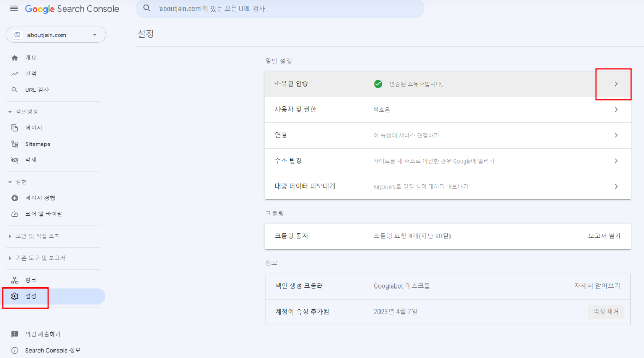This screenshot has width=644, height=358.
Task: Click the magnifier icon for URL 검사
Action: click(x=15, y=90)
